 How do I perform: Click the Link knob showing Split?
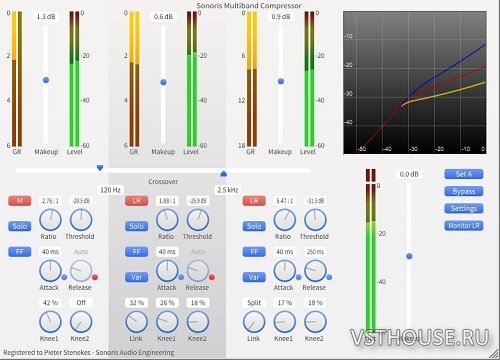(x=254, y=322)
